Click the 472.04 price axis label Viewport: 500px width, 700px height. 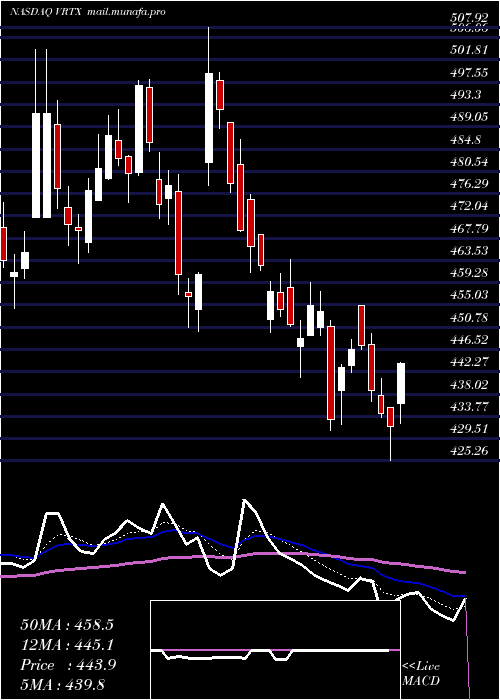point(469,206)
